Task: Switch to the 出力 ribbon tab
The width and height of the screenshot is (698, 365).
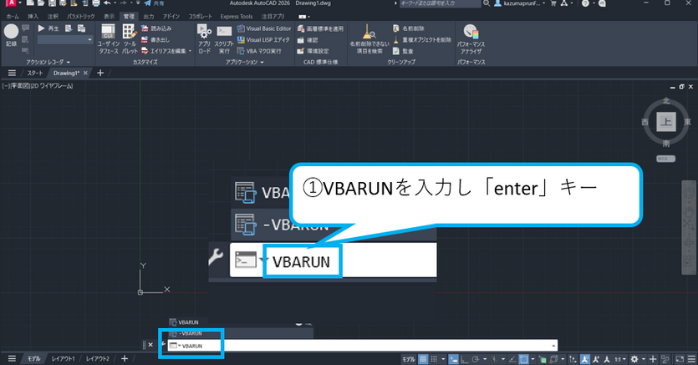Action: click(149, 16)
